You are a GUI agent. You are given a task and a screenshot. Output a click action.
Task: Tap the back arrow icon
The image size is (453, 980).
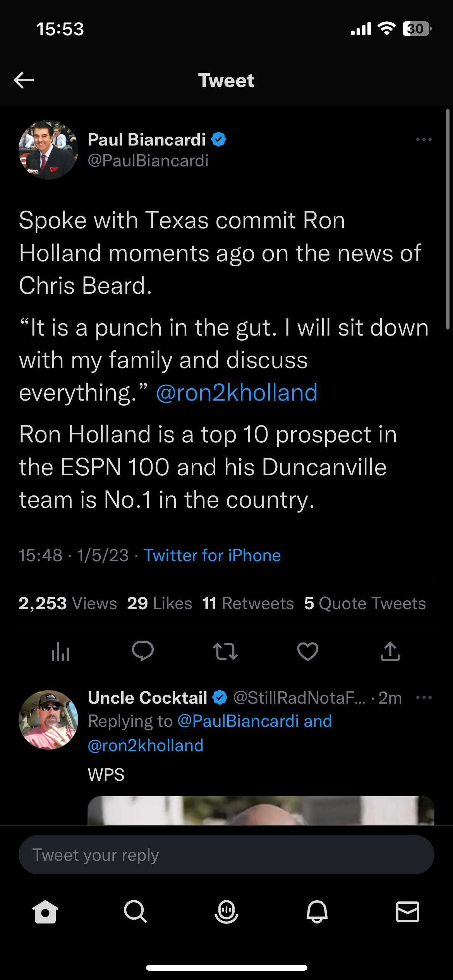[24, 80]
